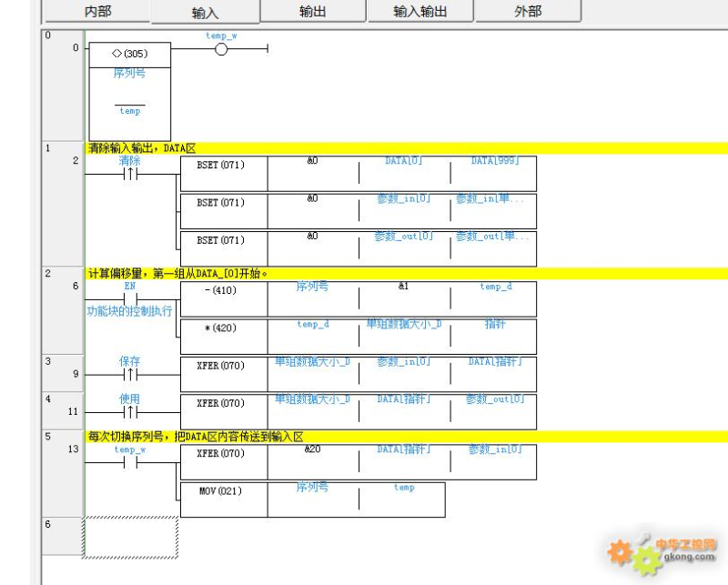Switch to the 输入输出 tab
Screen dimensions: 728x585
(420, 12)
